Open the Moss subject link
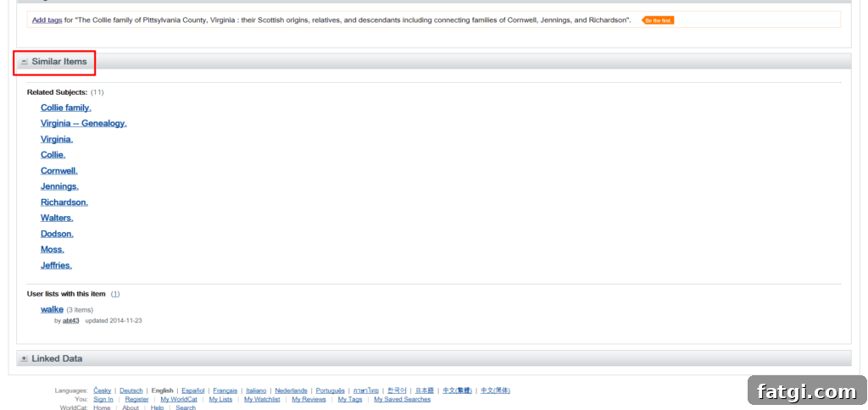The image size is (868, 410). (x=53, y=250)
